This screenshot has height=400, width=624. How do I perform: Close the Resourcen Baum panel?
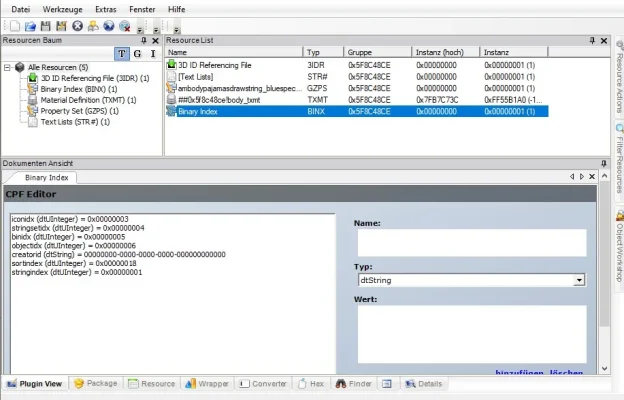[x=155, y=41]
